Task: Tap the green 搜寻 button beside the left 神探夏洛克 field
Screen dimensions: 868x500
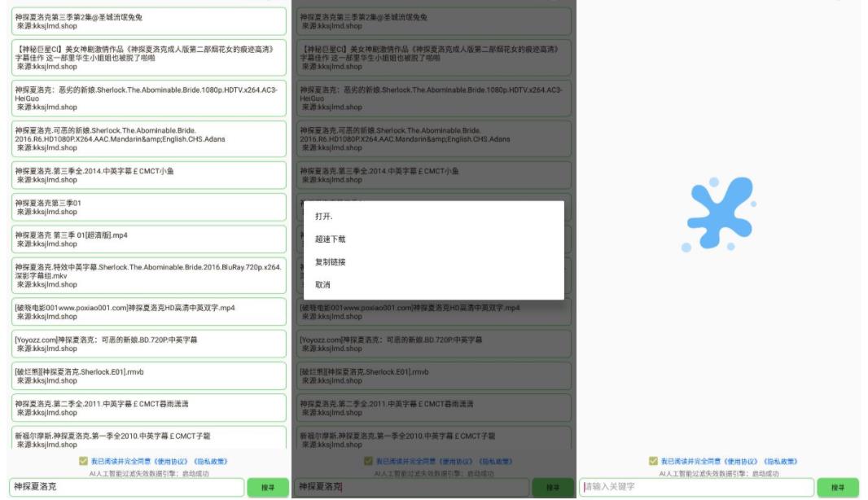Action: tap(268, 487)
